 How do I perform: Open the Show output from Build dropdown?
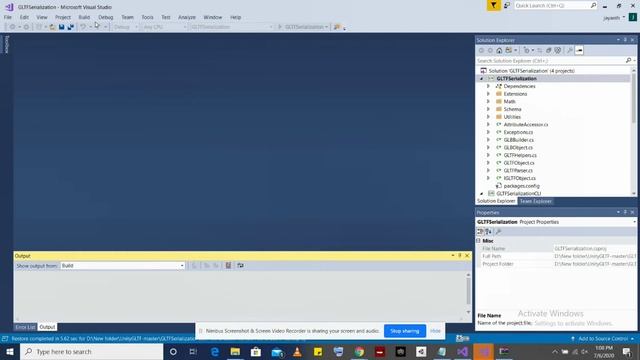[122, 266]
